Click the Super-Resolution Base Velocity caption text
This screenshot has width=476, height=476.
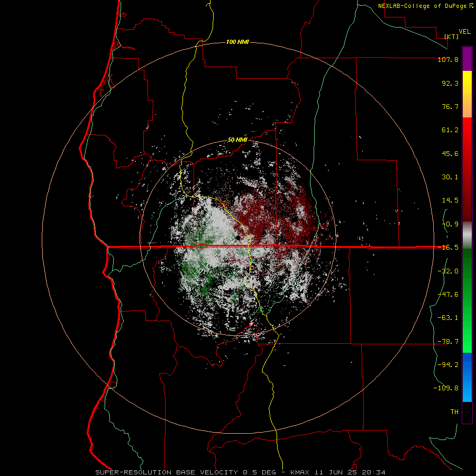click(241, 472)
